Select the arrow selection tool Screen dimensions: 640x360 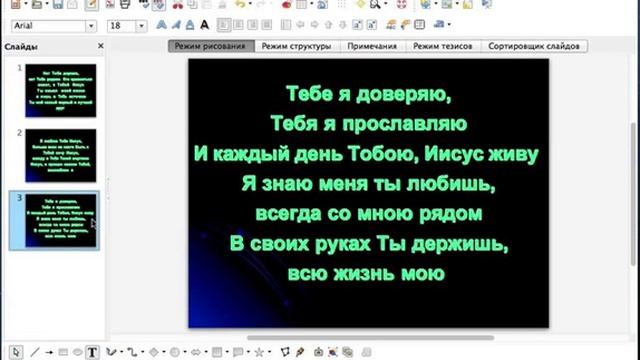coord(16,352)
